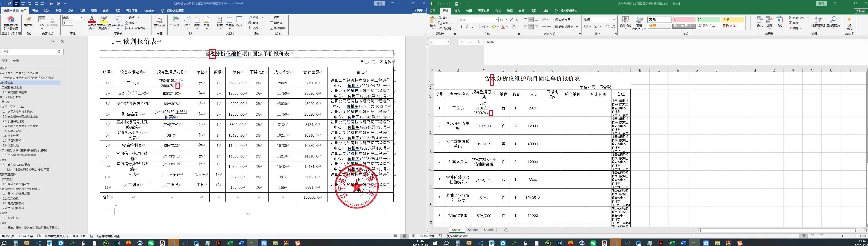Open 第三章 报价要求 in navigation pane
Screen dimensions: 868x246
[x=12, y=88]
